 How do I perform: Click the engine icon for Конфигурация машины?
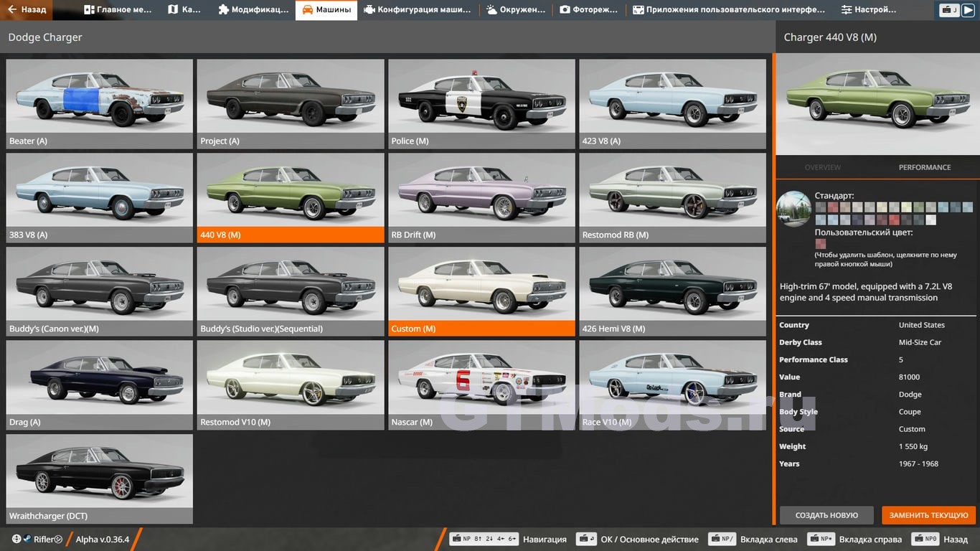coord(369,10)
